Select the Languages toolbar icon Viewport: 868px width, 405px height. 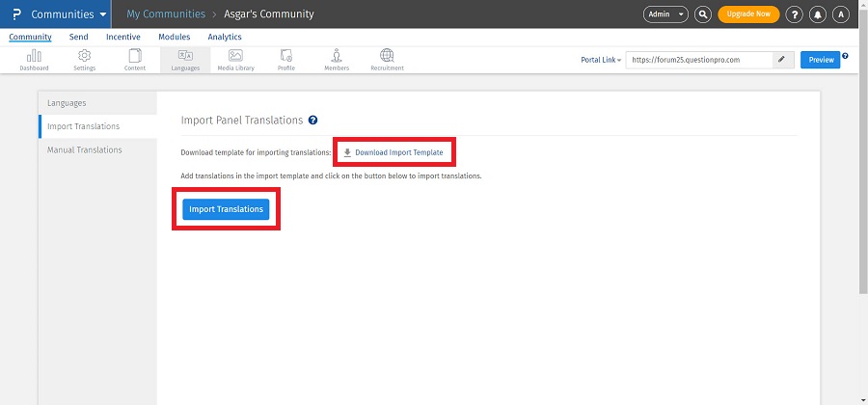[x=185, y=60]
